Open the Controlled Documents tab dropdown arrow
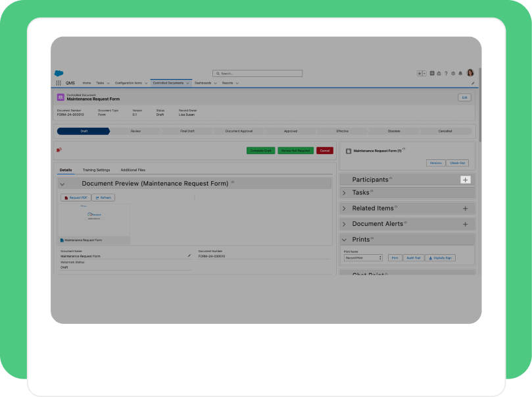 coord(187,83)
